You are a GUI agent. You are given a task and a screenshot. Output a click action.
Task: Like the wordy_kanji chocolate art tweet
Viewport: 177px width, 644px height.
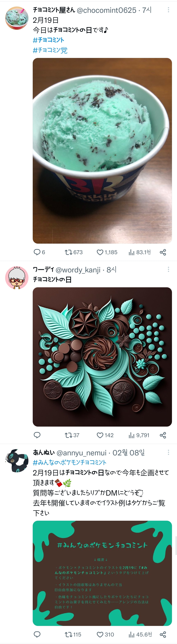click(100, 435)
